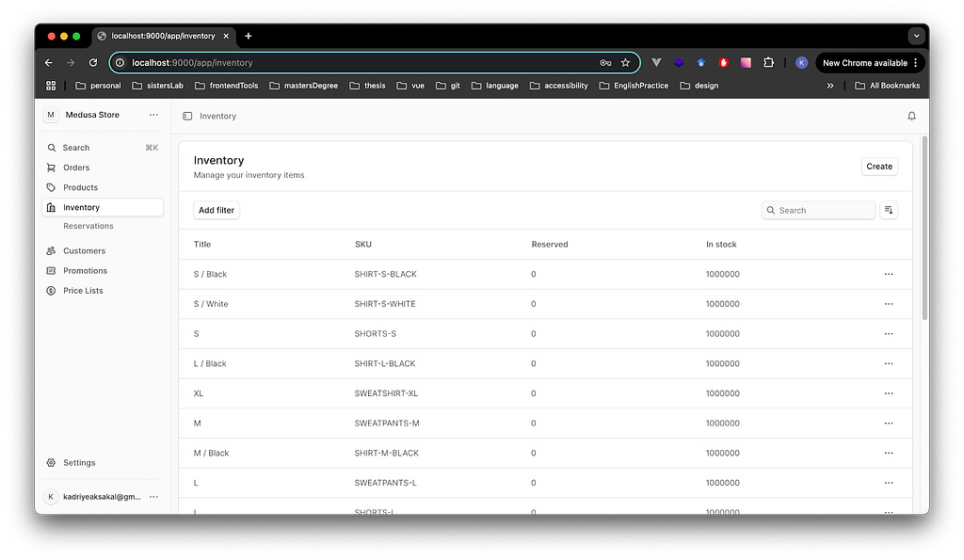
Task: Click the kadriyeaksakal account label
Action: tap(102, 497)
